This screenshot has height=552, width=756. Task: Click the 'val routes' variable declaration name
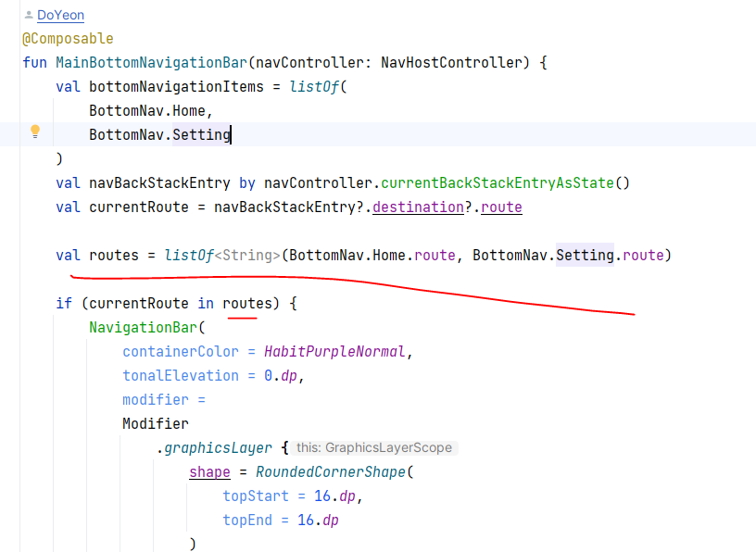coord(114,256)
